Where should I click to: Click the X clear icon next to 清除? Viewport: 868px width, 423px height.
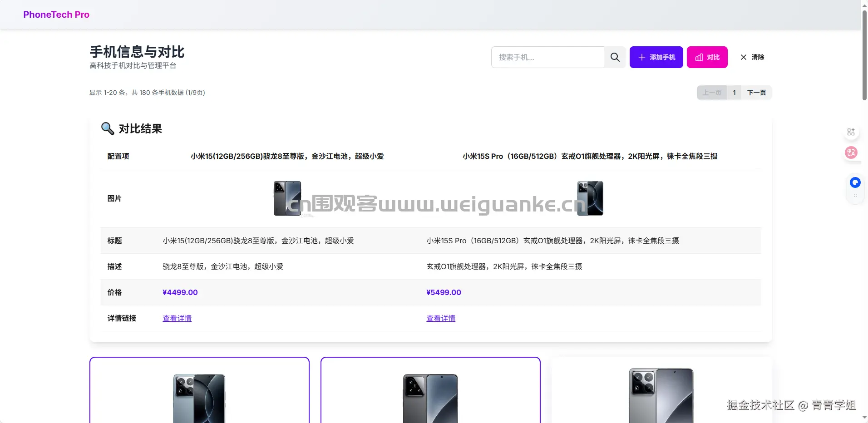pyautogui.click(x=743, y=57)
